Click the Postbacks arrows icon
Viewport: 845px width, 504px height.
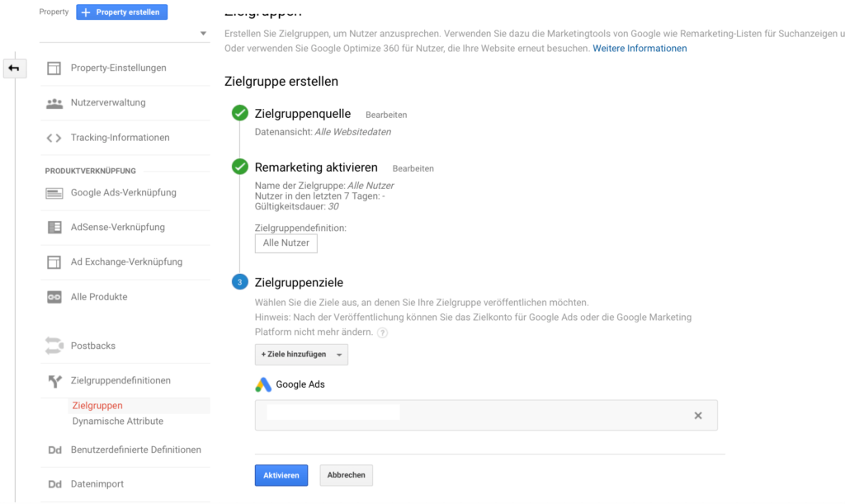tap(54, 346)
